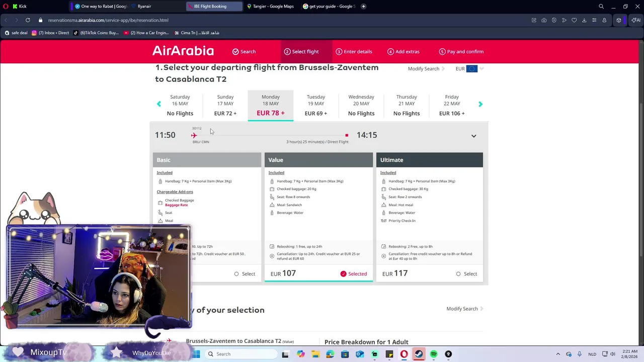Choose Tuesday 19 May EUR 69
The image size is (644, 362).
[x=316, y=105]
